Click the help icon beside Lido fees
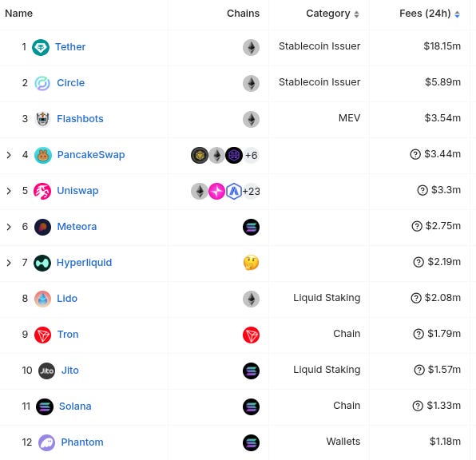476x460 pixels. pos(416,298)
